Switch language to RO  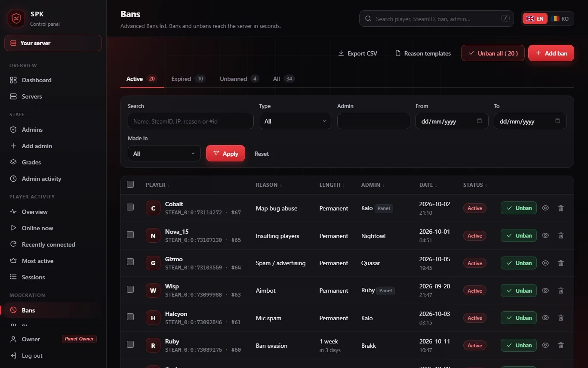tap(561, 19)
